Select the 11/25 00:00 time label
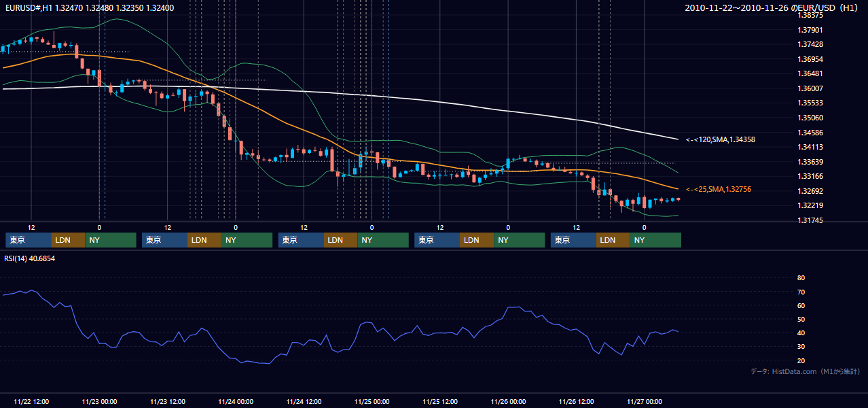The image size is (868, 408). tap(372, 401)
